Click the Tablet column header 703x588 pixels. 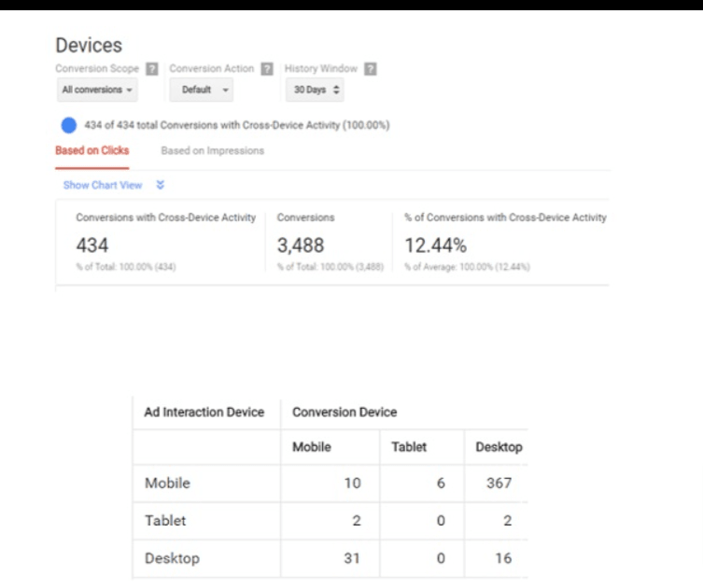[409, 447]
